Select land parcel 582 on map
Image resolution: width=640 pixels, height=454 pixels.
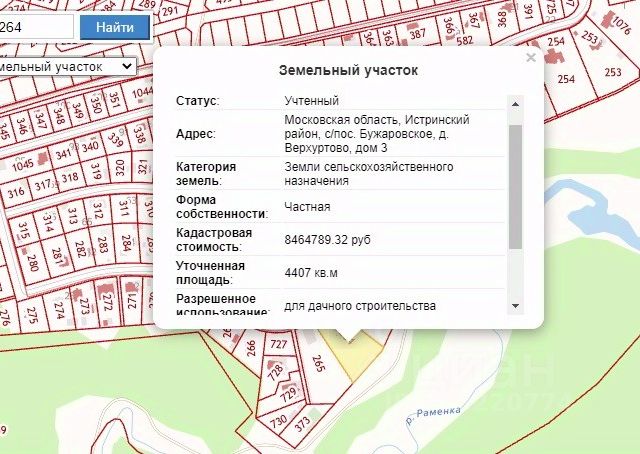(464, 40)
